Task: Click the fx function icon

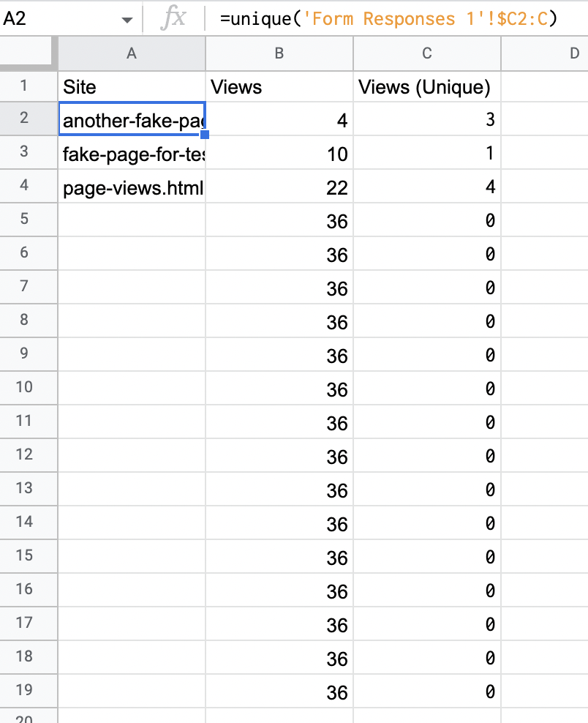Action: tap(173, 19)
